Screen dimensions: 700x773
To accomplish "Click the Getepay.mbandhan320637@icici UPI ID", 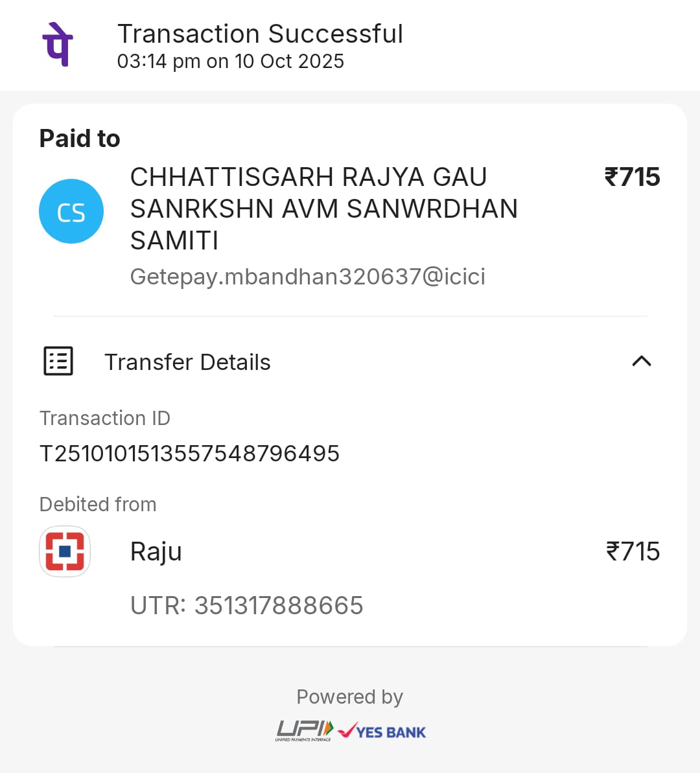I will pyautogui.click(x=307, y=277).
